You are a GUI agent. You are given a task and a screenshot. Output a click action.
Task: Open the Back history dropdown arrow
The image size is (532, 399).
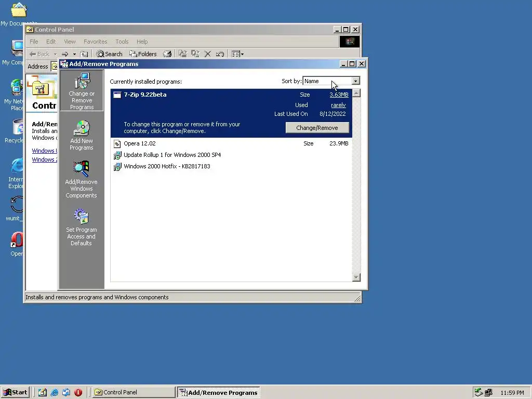(x=55, y=54)
